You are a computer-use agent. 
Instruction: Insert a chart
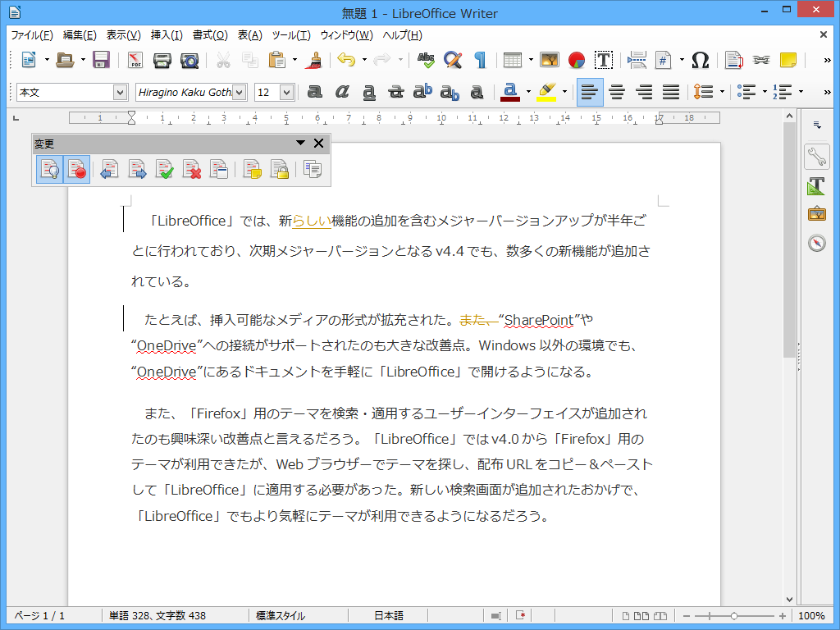[577, 59]
